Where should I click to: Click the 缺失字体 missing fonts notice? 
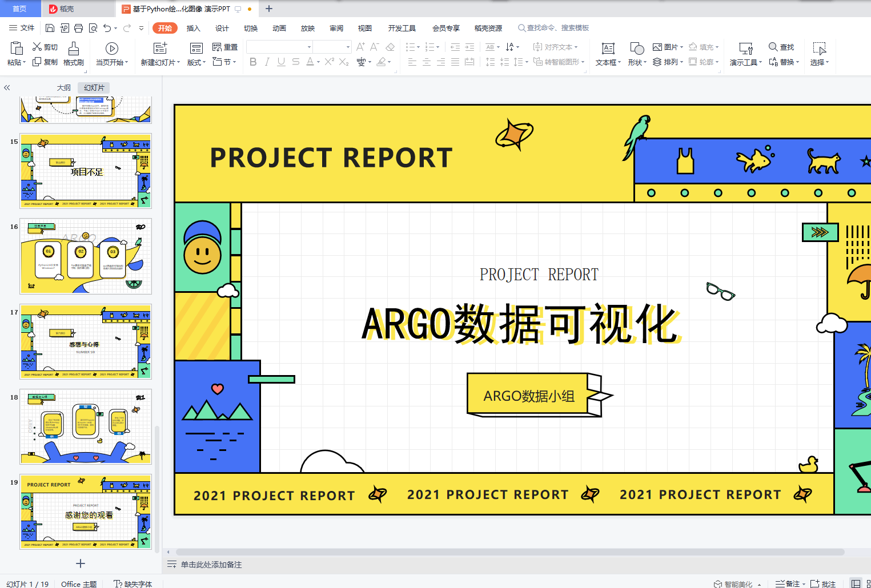133,583
